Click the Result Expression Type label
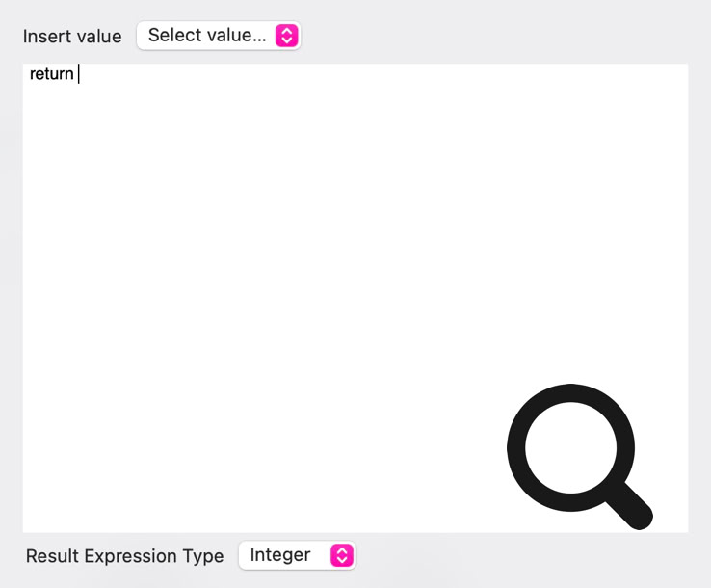The width and height of the screenshot is (711, 588). click(124, 556)
